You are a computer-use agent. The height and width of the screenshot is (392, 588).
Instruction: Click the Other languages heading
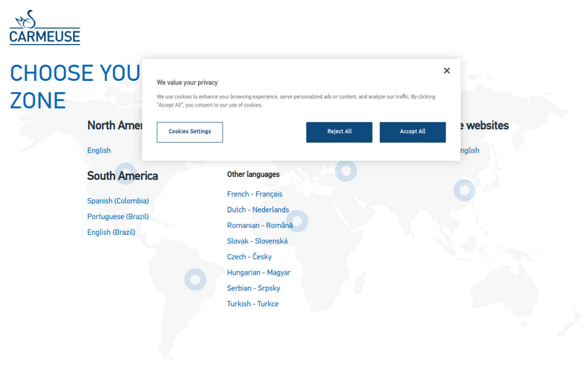coord(253,174)
